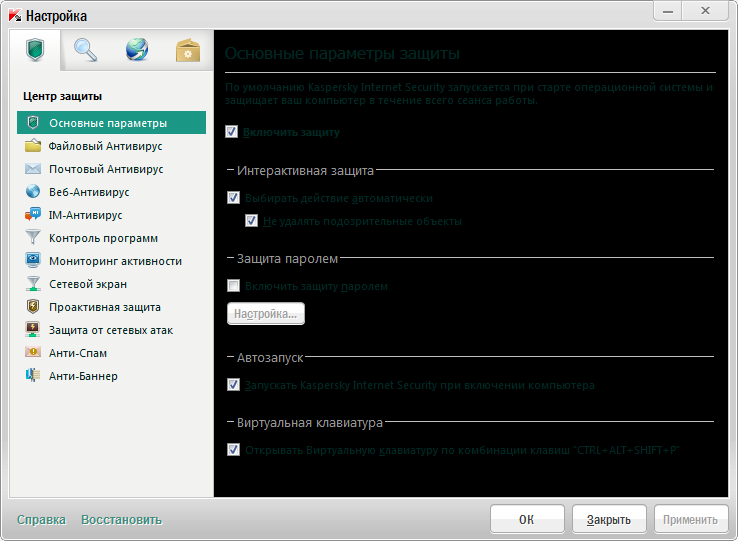Click the Контроль программ funnel icon
738x553 pixels.
coord(32,237)
